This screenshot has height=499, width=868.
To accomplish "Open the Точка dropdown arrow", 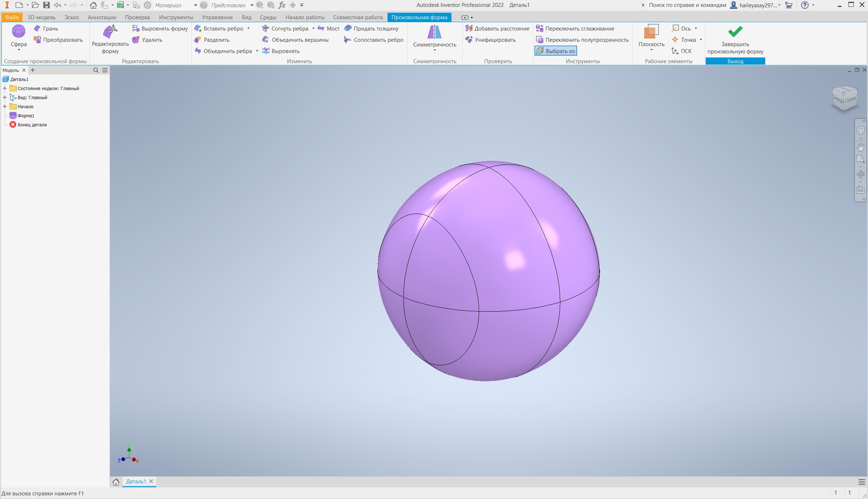I will 701,40.
